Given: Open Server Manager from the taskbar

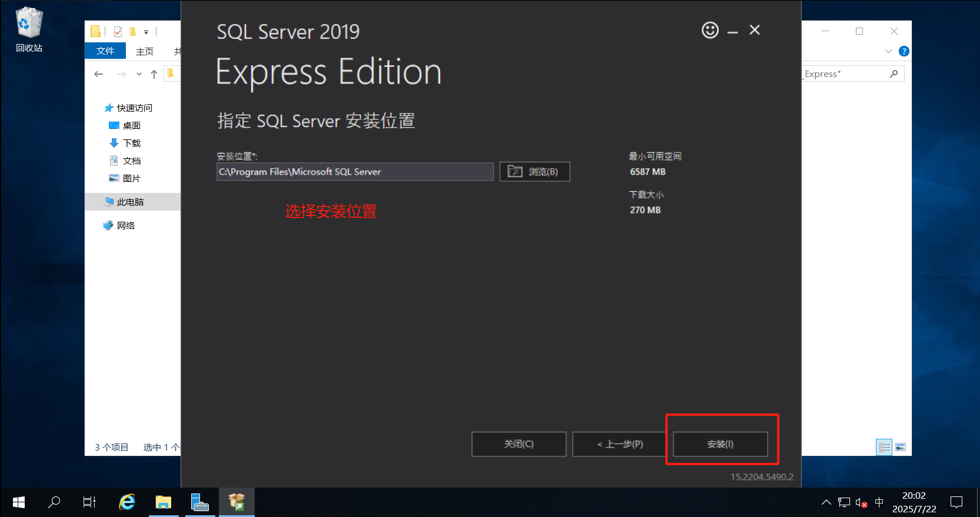Looking at the screenshot, I should (200, 502).
